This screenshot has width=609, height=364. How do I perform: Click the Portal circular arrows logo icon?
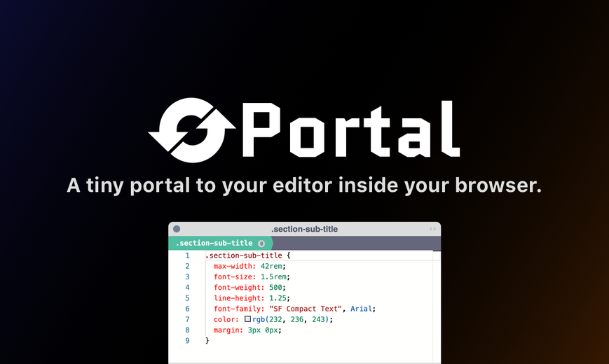(191, 130)
